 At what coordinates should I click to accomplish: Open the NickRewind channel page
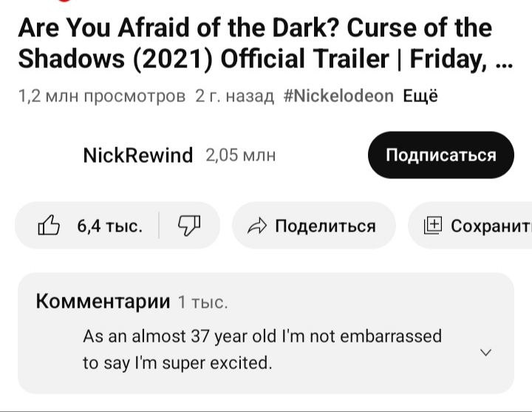click(x=137, y=155)
